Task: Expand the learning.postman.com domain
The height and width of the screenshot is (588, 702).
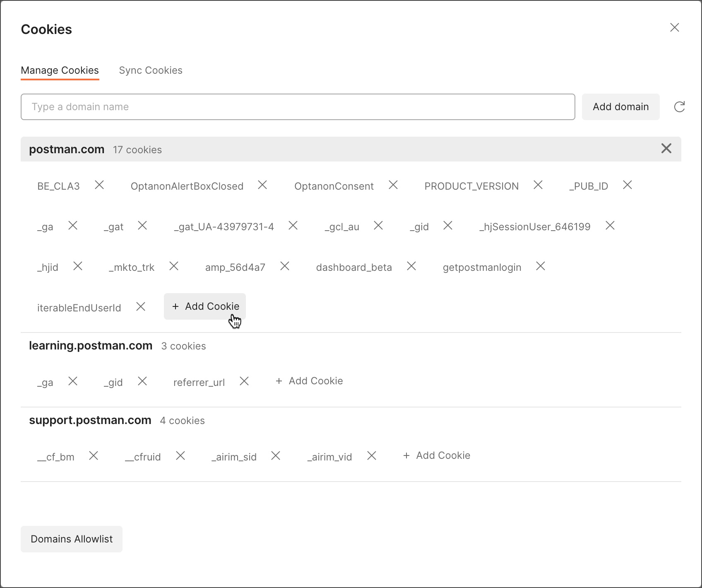Action: tap(91, 346)
